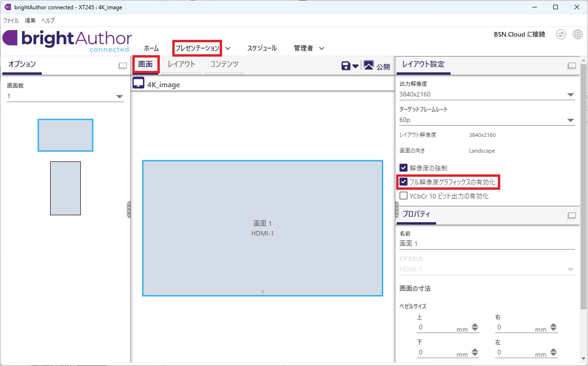588x366 pixels.
Task: Enable YCbCr 10 ビット出力の有効化
Action: 404,196
